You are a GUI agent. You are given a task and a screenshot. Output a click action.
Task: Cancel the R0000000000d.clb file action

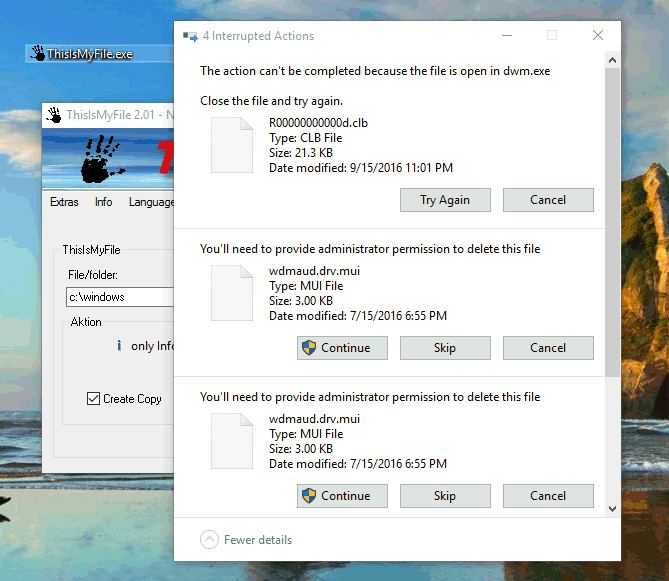click(x=548, y=200)
